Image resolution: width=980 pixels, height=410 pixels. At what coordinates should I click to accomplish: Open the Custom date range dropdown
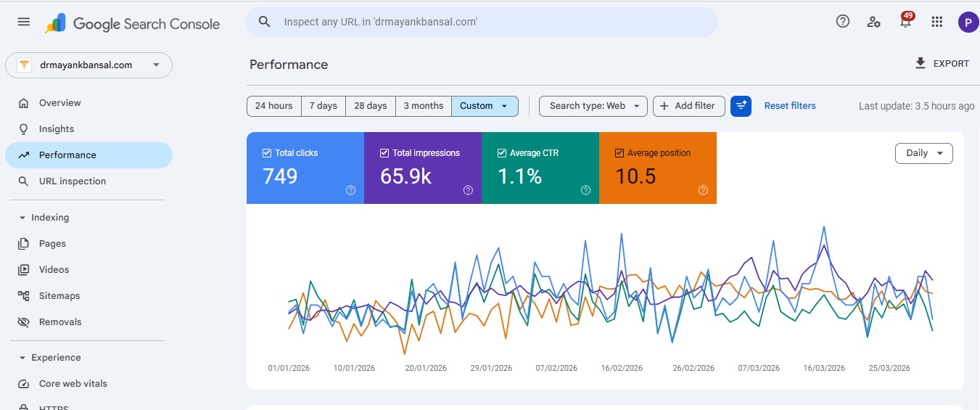coord(485,106)
